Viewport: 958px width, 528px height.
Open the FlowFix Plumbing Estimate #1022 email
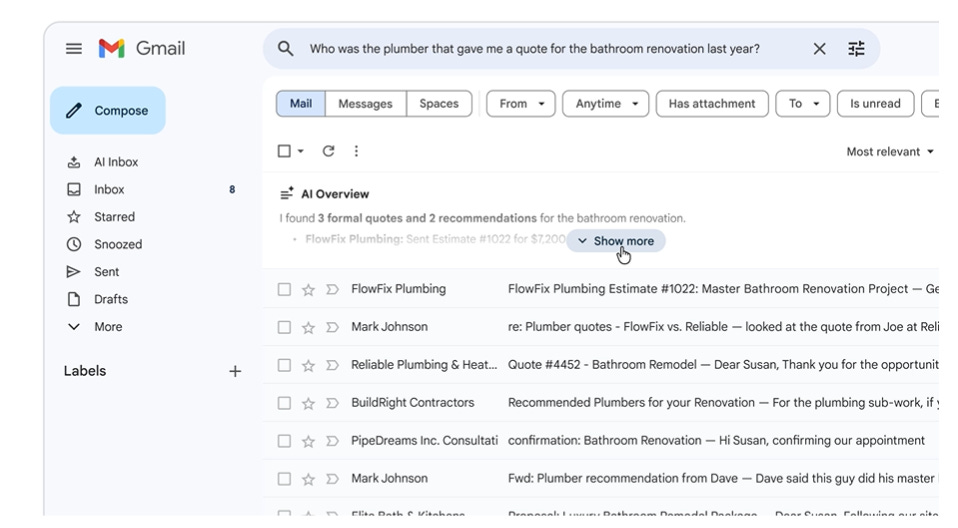[723, 289]
